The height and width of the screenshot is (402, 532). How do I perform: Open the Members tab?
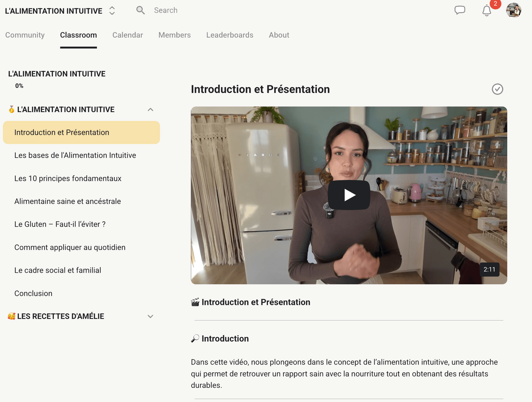[174, 35]
